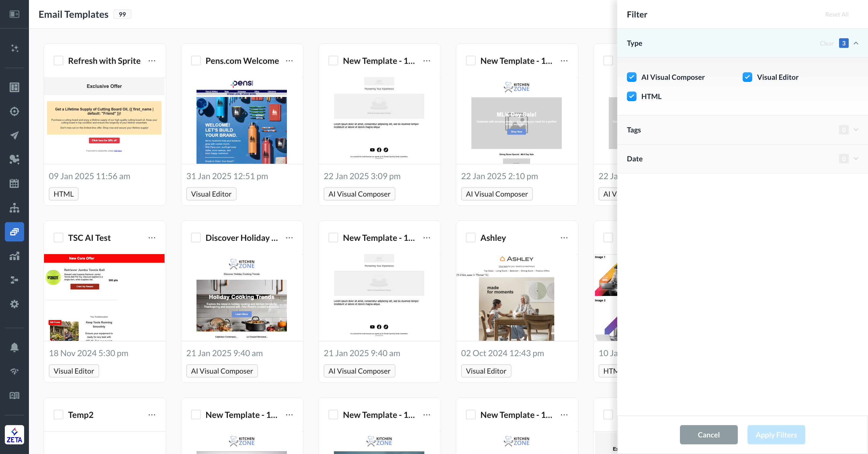Click the Email Templates page title

coord(74,14)
